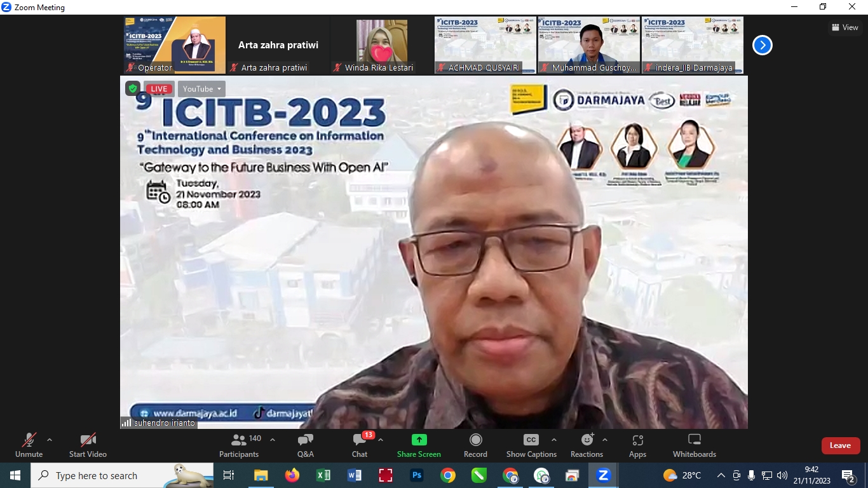Select Muhammad Guschoy thumbnail
This screenshot has width=868, height=488.
coord(589,45)
